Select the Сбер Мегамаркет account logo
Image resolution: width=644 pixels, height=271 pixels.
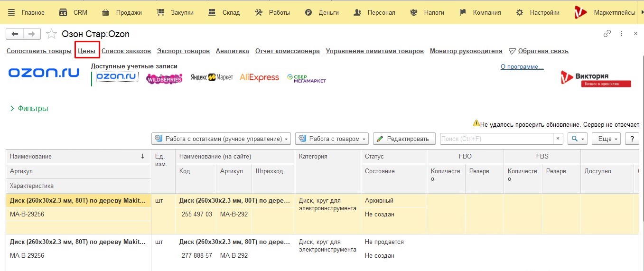pos(307,78)
